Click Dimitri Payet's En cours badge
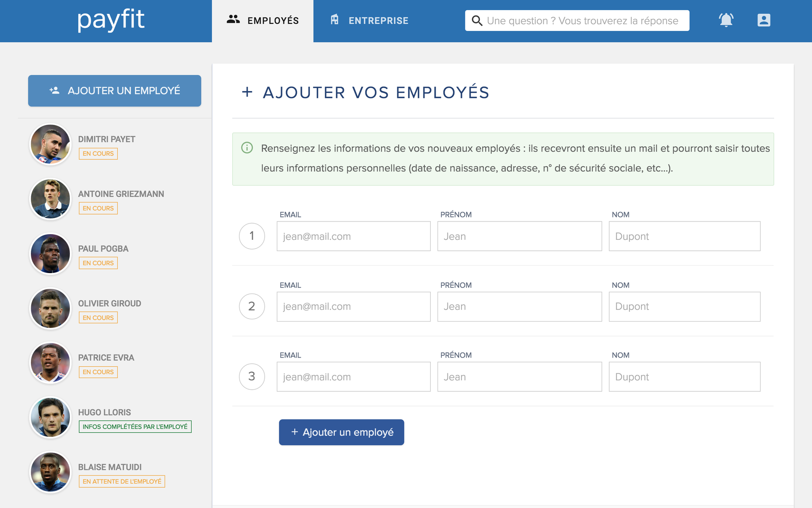 (x=98, y=154)
